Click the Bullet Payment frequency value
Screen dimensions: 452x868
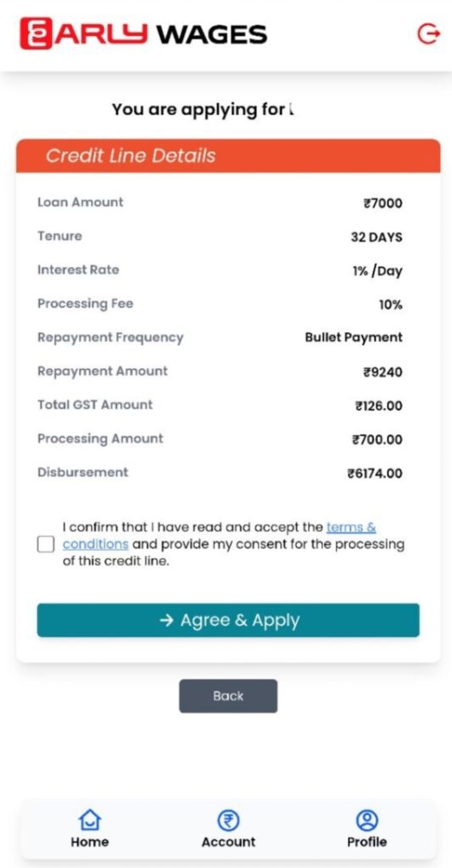tap(354, 337)
